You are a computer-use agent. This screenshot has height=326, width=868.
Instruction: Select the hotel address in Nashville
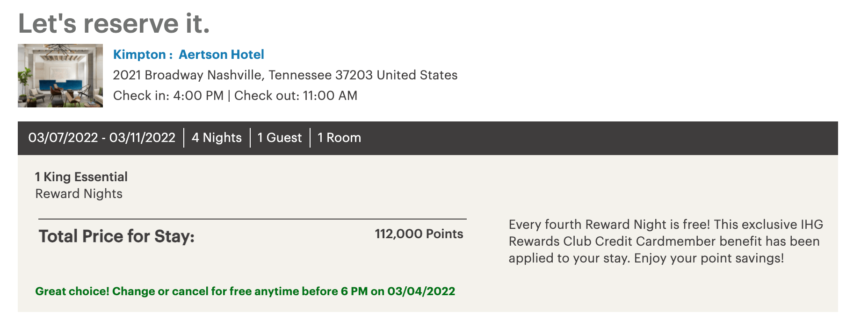tap(286, 75)
